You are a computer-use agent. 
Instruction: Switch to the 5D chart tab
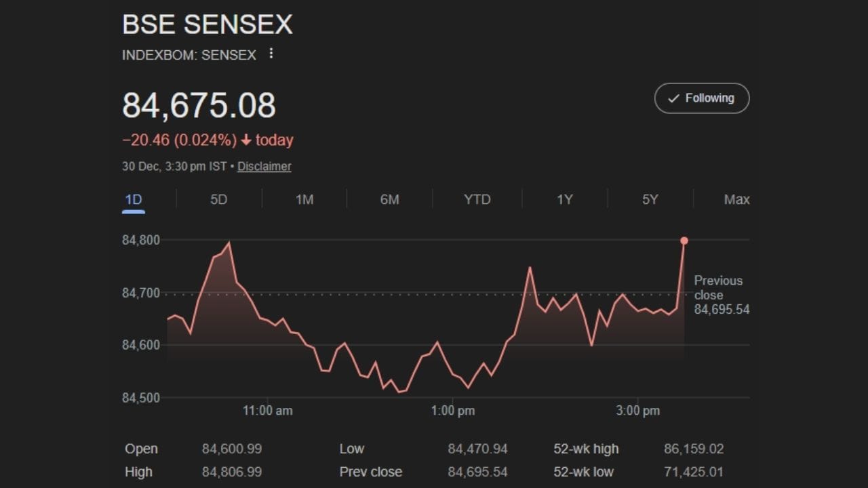coord(218,199)
